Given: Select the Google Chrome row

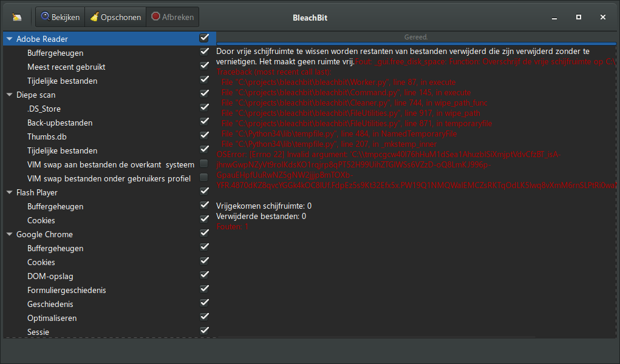Looking at the screenshot, I should pos(109,234).
